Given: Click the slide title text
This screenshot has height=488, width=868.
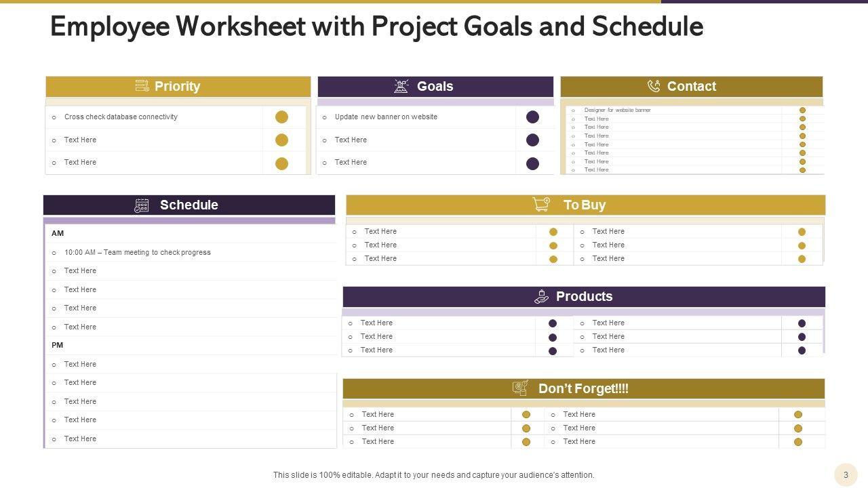Looking at the screenshot, I should [x=376, y=26].
